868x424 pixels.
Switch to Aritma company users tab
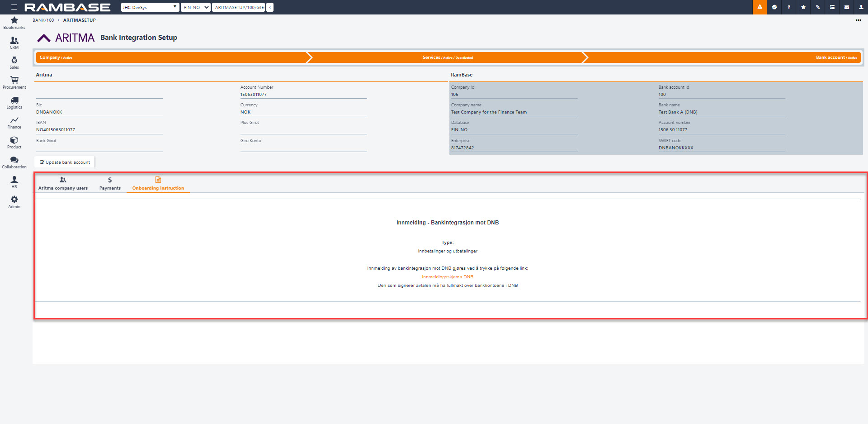click(63, 184)
